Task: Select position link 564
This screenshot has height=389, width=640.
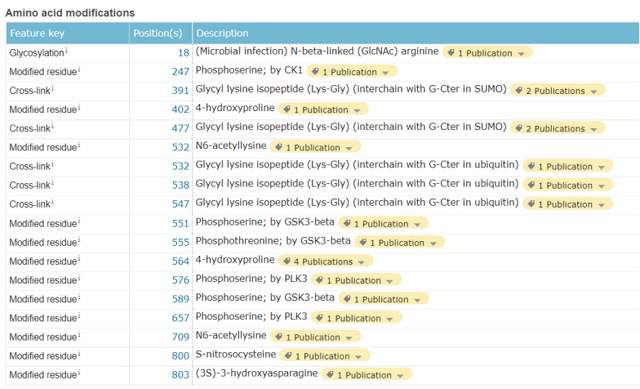Action: click(x=180, y=261)
